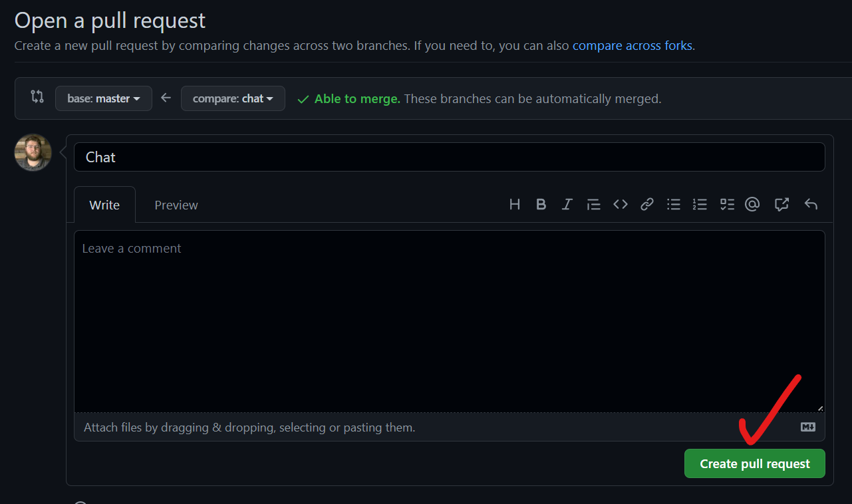Reference an issue or pull request

[781, 205]
